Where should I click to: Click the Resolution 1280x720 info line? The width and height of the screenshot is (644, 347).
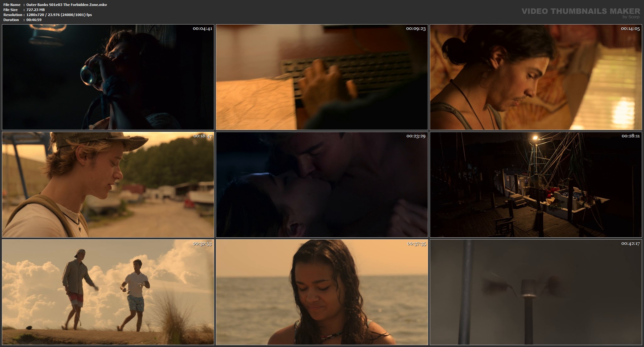click(59, 15)
